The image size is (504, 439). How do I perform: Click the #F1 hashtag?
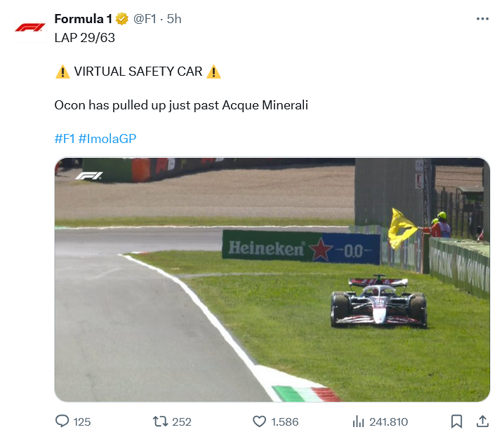(65, 138)
